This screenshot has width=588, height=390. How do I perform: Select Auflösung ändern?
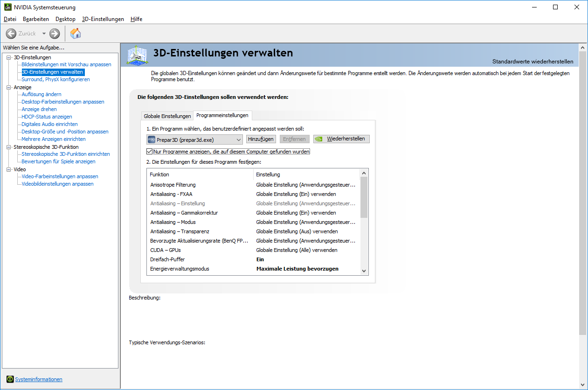[x=42, y=94]
